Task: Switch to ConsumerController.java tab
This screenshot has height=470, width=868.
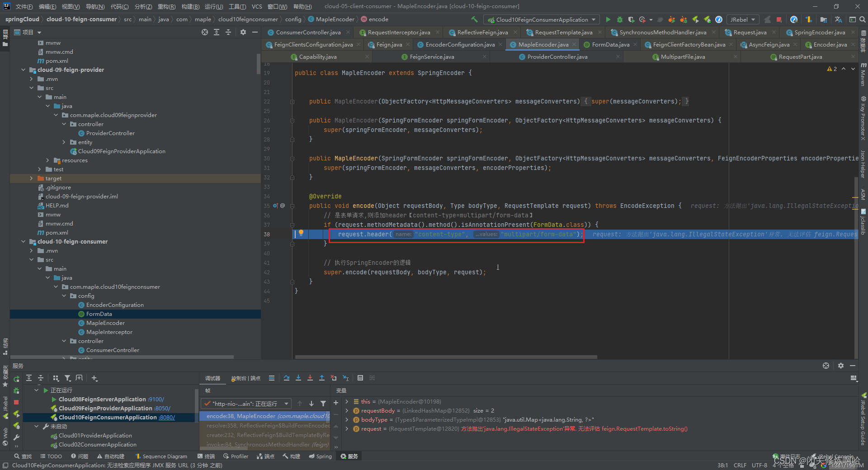Action: (x=308, y=32)
